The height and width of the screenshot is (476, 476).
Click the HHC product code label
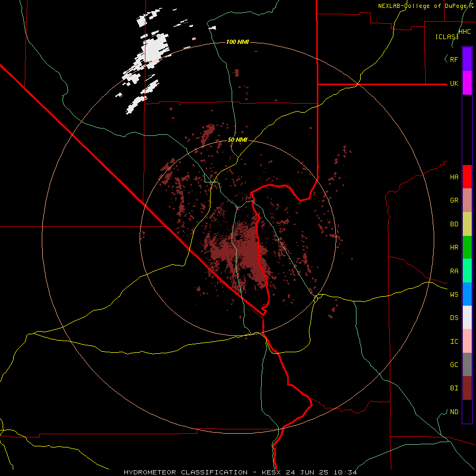pyautogui.click(x=464, y=32)
